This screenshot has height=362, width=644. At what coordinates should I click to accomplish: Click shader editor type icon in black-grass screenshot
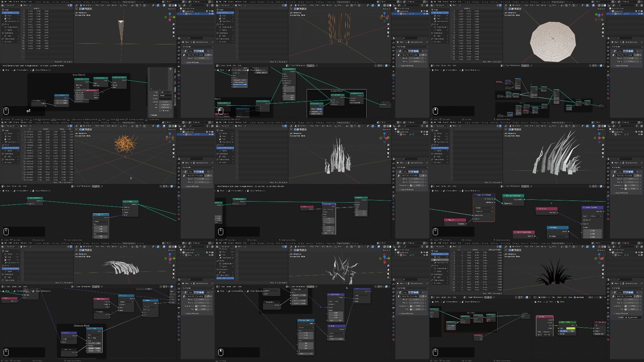point(535,297)
